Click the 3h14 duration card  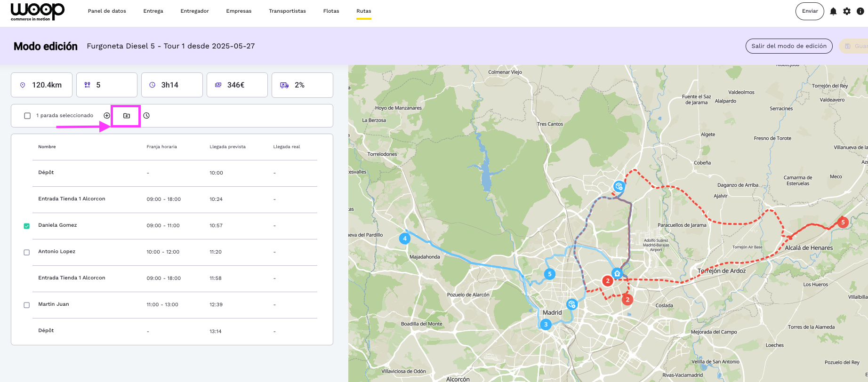(x=172, y=85)
